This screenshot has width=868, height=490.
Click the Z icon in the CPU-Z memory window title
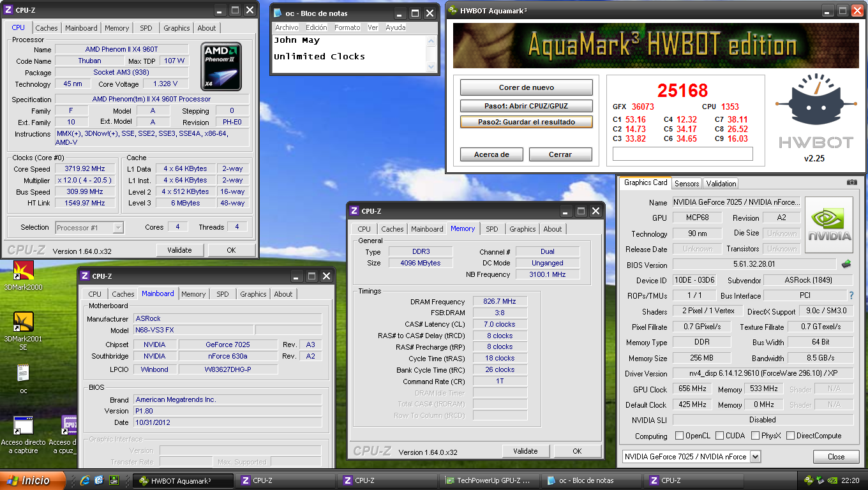354,211
